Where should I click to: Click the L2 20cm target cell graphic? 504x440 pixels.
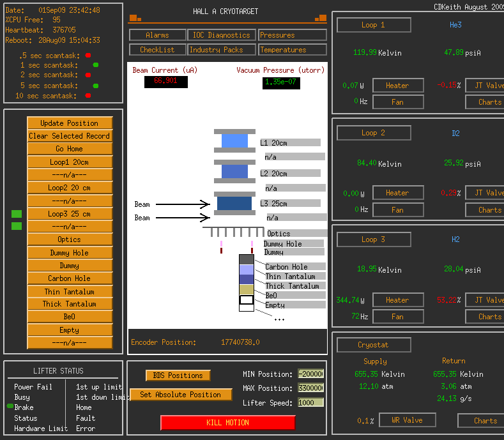pyautogui.click(x=234, y=171)
